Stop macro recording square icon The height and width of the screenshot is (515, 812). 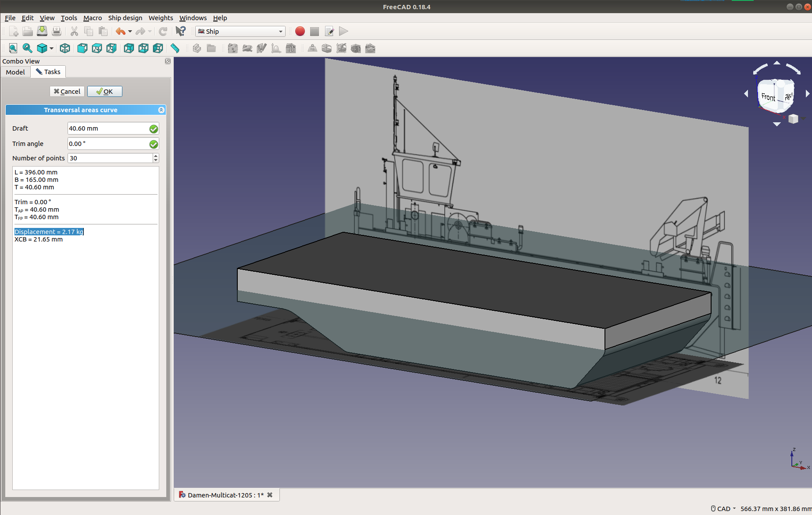pos(315,32)
